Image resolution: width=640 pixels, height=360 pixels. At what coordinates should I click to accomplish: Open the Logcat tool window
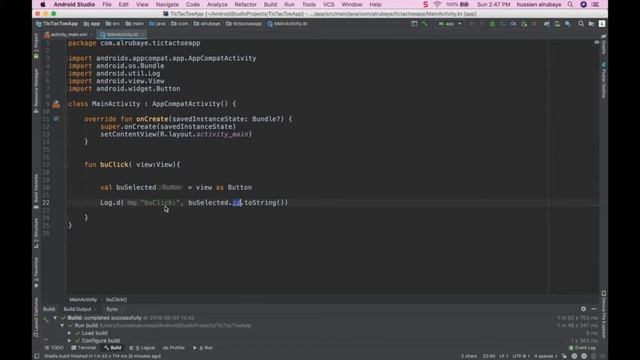click(x=142, y=348)
